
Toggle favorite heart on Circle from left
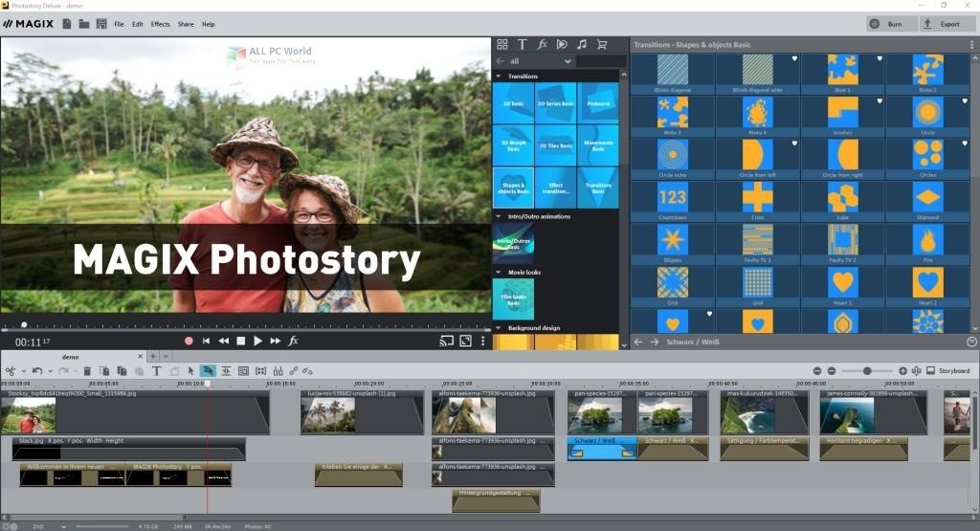pos(795,144)
